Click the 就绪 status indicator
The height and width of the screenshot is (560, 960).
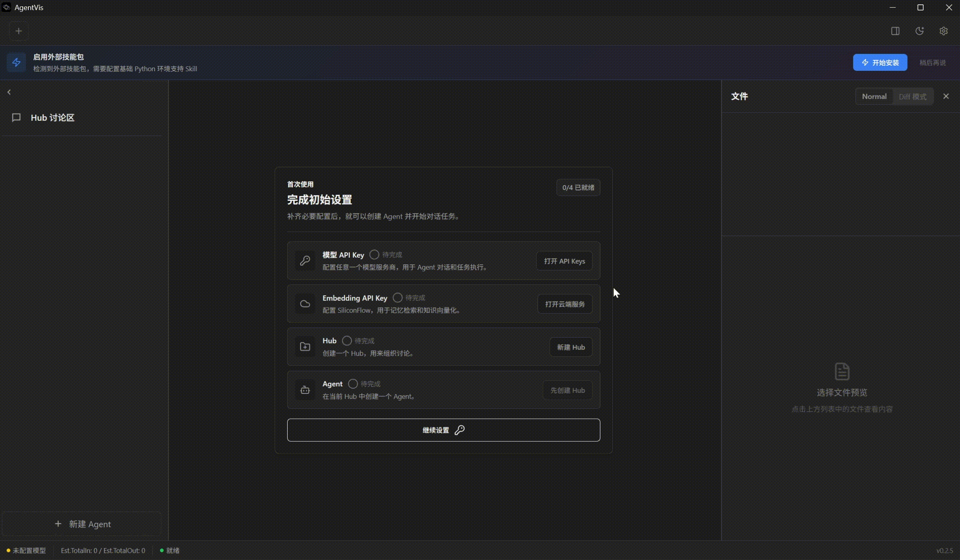pyautogui.click(x=170, y=550)
